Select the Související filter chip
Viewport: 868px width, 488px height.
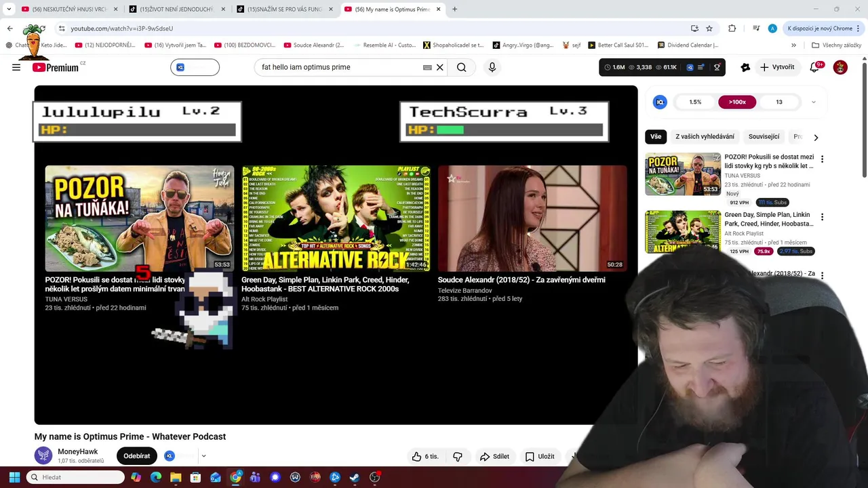pyautogui.click(x=764, y=136)
